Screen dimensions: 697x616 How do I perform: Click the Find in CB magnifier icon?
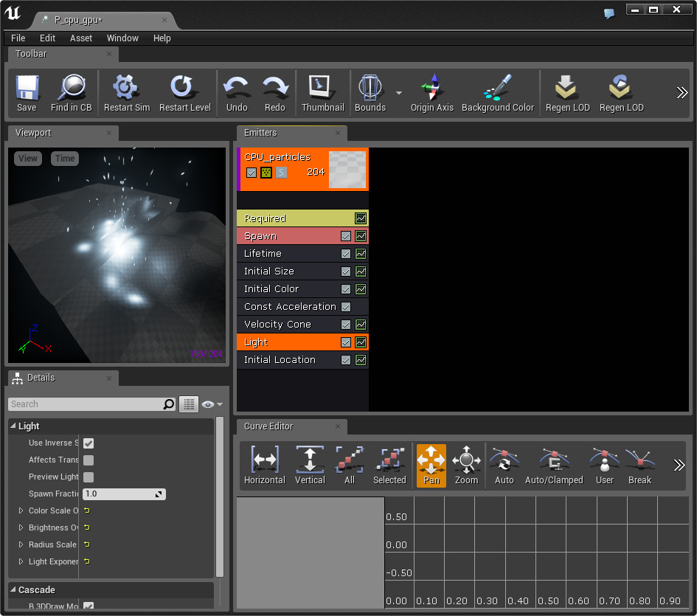[72, 88]
